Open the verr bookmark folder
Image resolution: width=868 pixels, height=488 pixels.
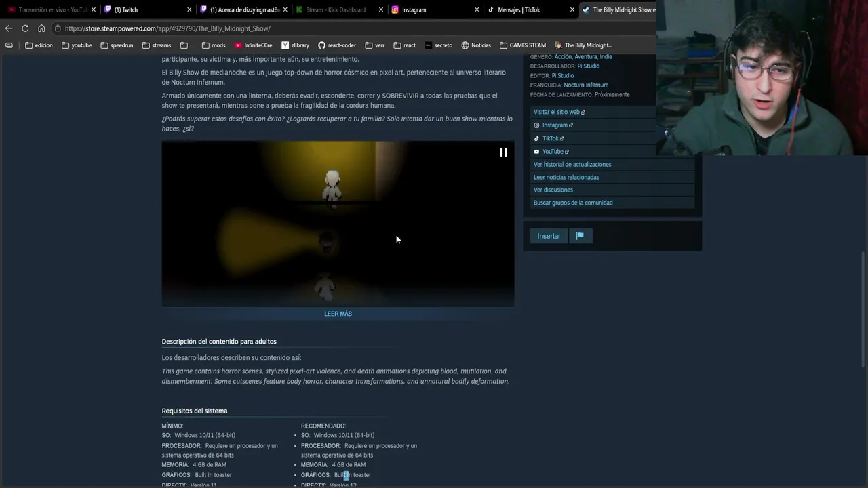(x=374, y=45)
